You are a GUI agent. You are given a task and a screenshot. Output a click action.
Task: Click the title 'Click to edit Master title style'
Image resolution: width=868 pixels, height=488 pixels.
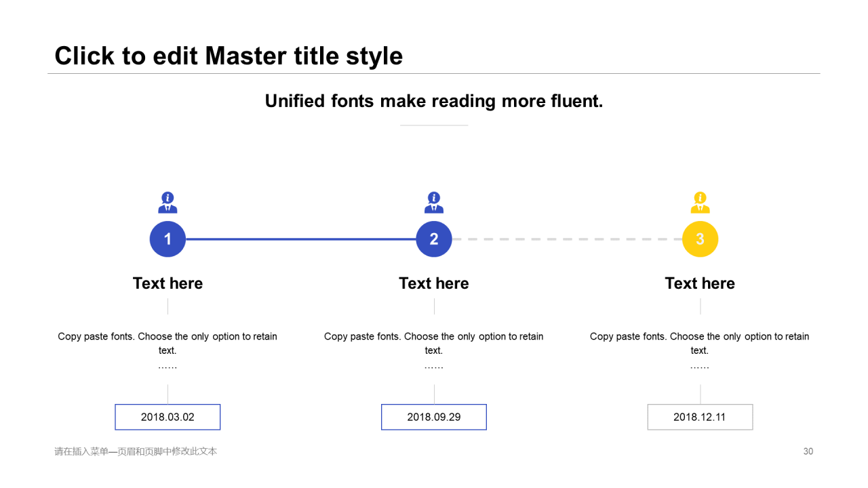tap(229, 56)
